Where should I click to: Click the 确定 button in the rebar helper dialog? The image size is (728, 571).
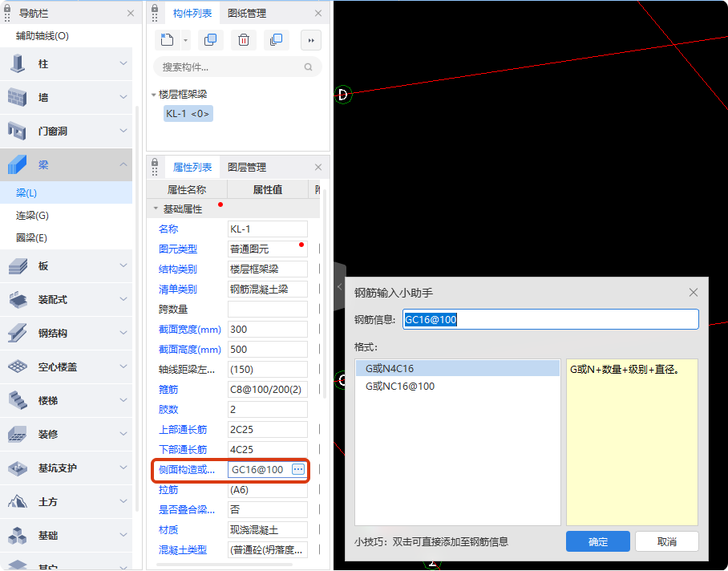point(597,541)
